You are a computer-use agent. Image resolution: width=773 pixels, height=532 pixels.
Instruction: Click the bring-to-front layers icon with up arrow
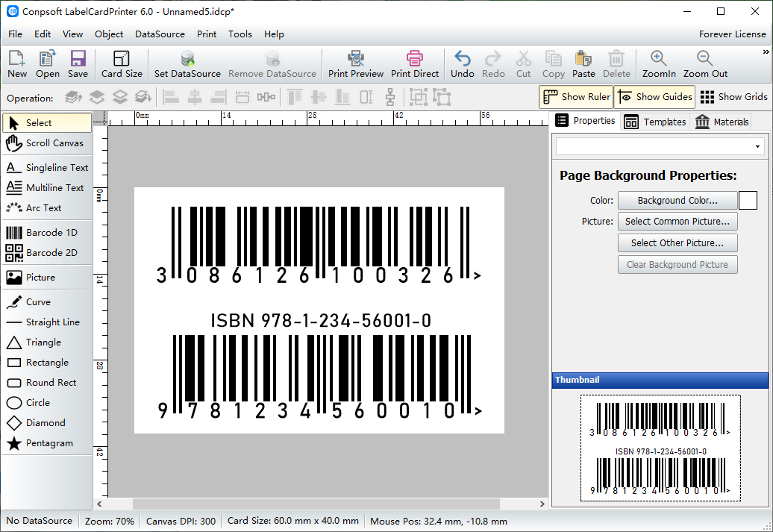(x=73, y=97)
